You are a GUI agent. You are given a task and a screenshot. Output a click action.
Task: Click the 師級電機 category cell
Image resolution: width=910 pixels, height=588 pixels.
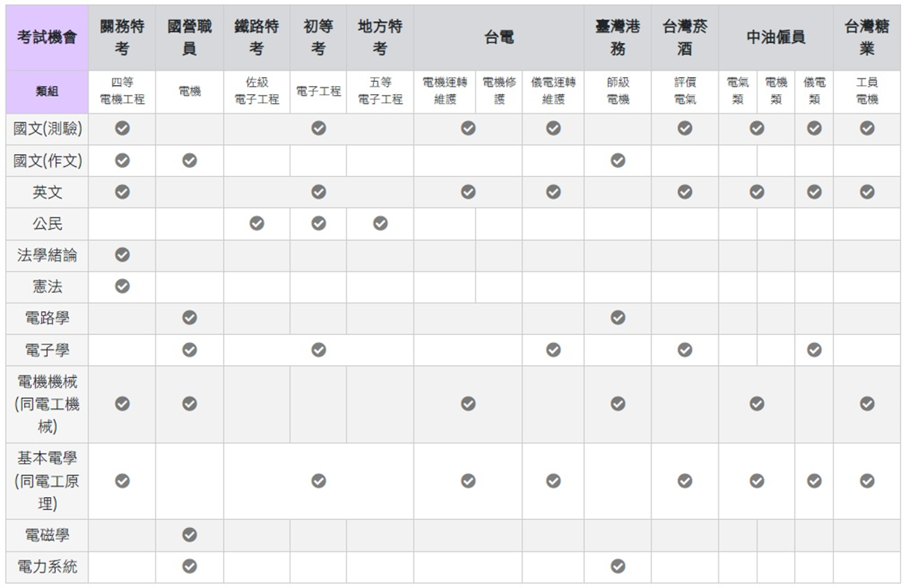(x=618, y=92)
